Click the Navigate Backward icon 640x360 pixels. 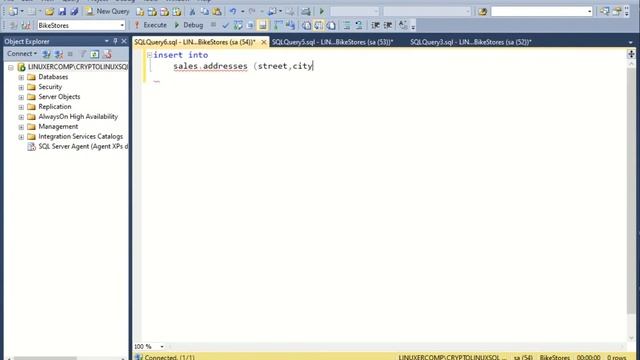272,11
